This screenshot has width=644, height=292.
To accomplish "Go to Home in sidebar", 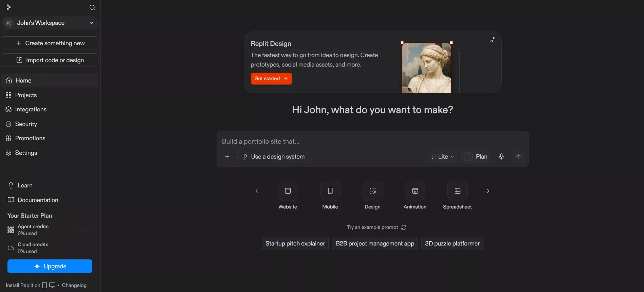I will (50, 80).
